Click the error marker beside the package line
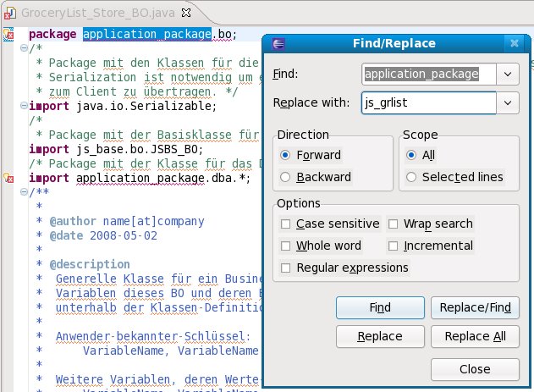Image resolution: width=534 pixels, height=392 pixels. click(8, 35)
